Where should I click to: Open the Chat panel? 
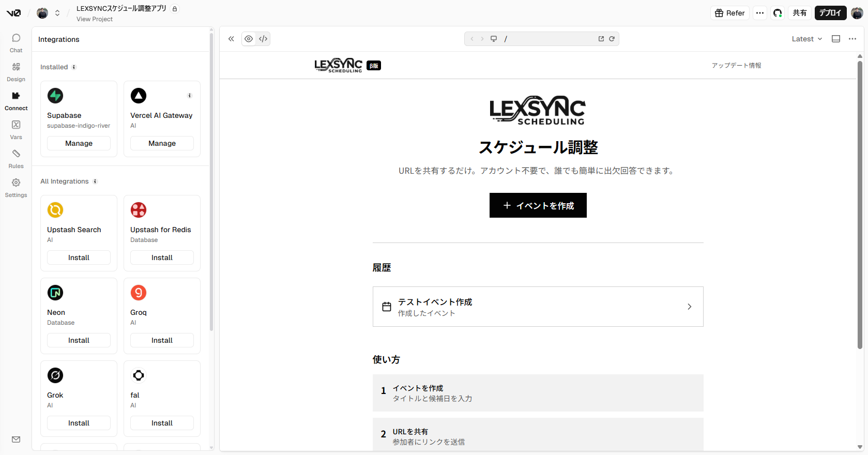point(16,43)
